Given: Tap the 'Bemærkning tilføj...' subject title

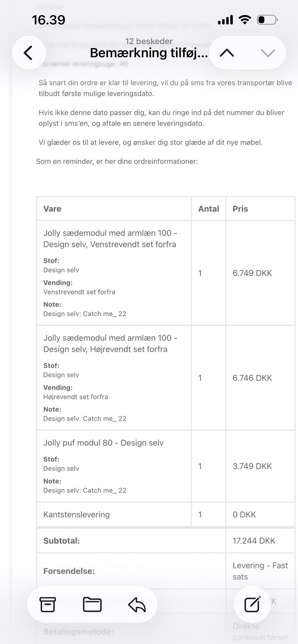Looking at the screenshot, I should [x=149, y=53].
